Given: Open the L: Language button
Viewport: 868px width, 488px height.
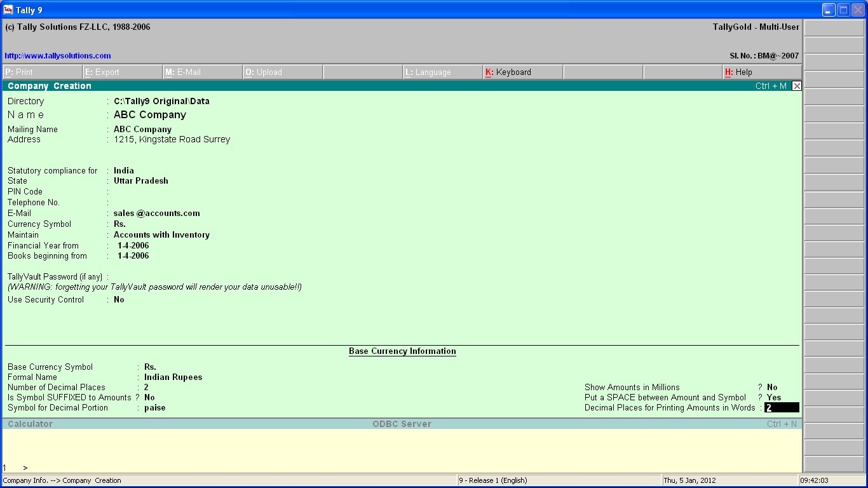Looking at the screenshot, I should pos(443,72).
